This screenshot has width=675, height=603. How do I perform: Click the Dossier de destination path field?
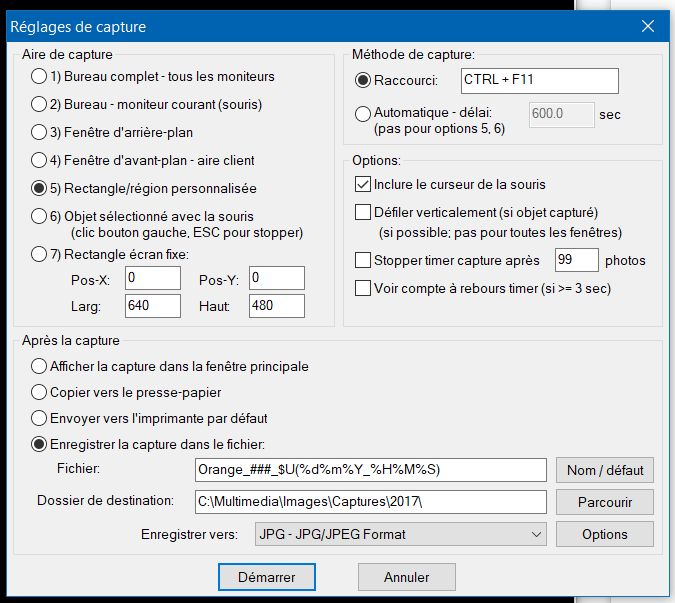coord(371,502)
